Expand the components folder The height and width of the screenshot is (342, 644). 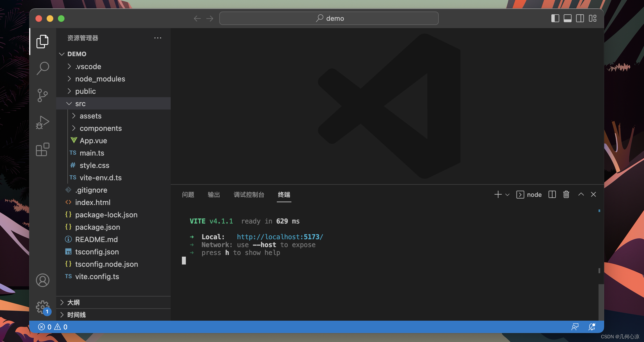113,128
